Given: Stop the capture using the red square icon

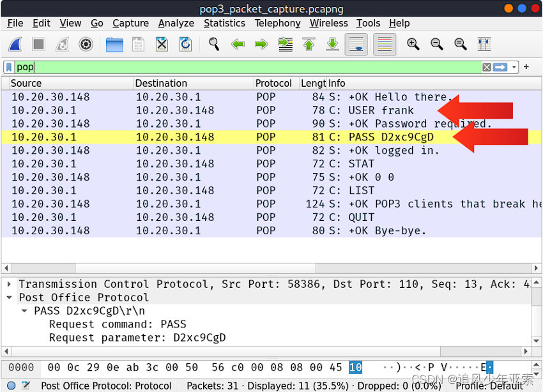Looking at the screenshot, I should click(37, 44).
